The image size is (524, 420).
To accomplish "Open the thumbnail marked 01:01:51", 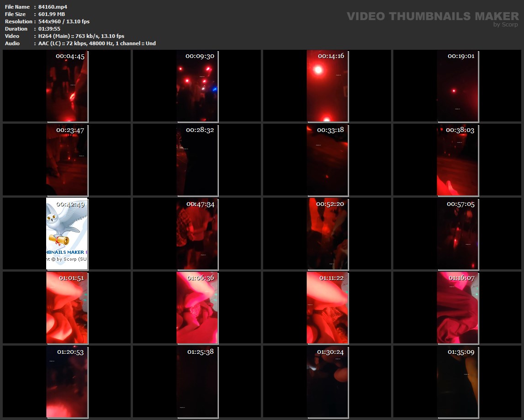I will tap(67, 308).
